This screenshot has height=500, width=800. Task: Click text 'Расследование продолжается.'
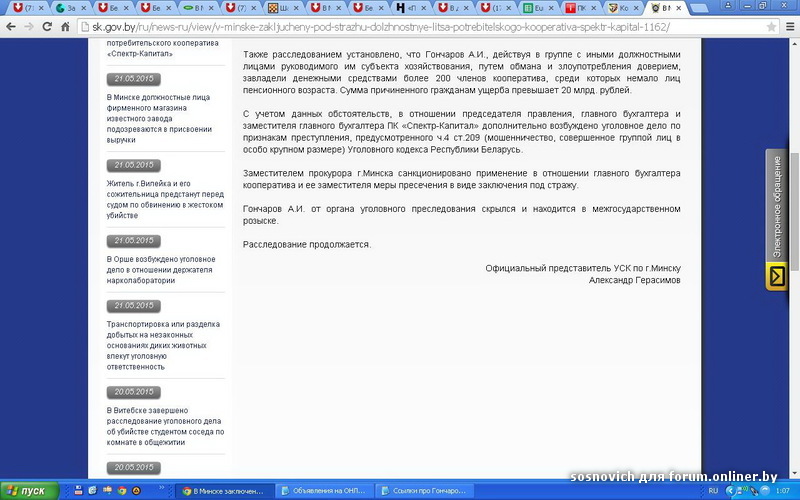tap(307, 244)
